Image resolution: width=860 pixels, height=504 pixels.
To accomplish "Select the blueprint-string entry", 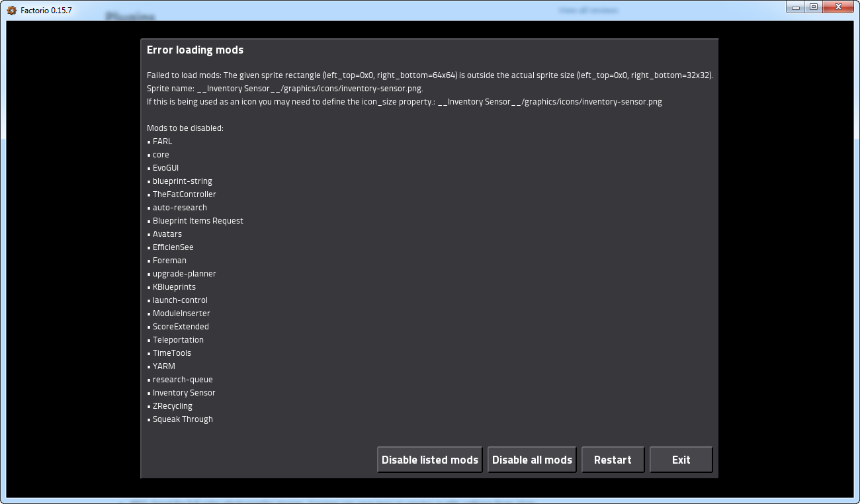I will (x=183, y=181).
